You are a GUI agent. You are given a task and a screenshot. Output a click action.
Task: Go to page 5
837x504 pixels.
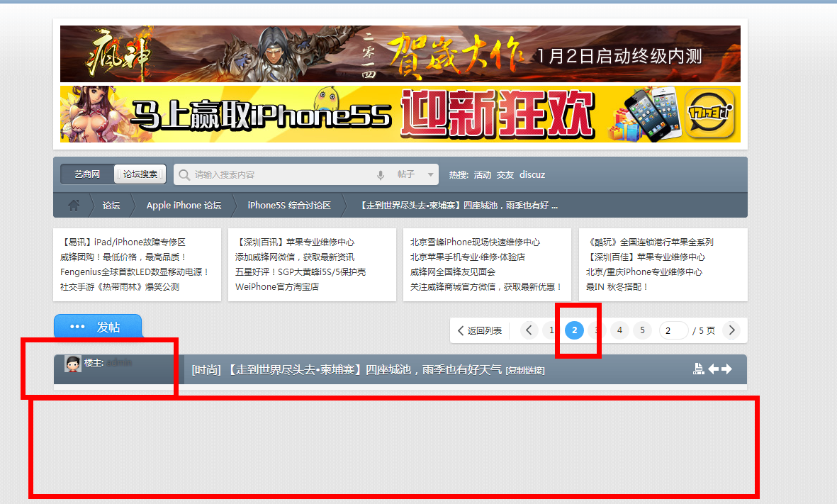pos(642,330)
